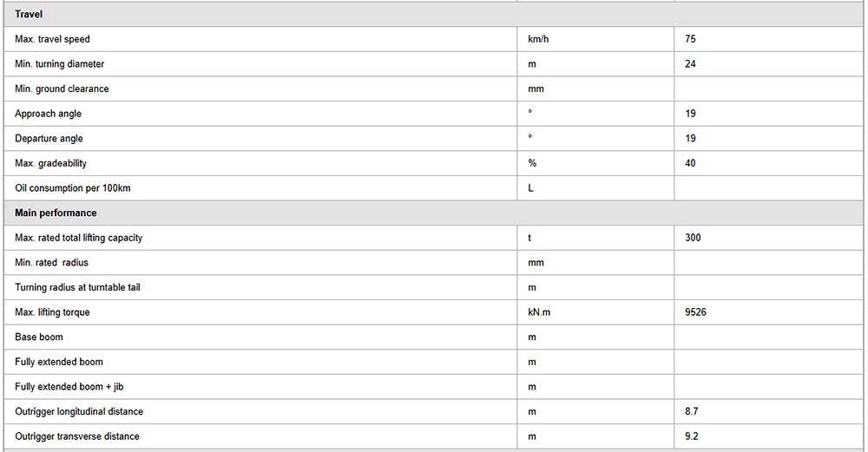Click Outrigger longitudinal distance value 8.7
This screenshot has height=452, width=868.
coord(692,411)
